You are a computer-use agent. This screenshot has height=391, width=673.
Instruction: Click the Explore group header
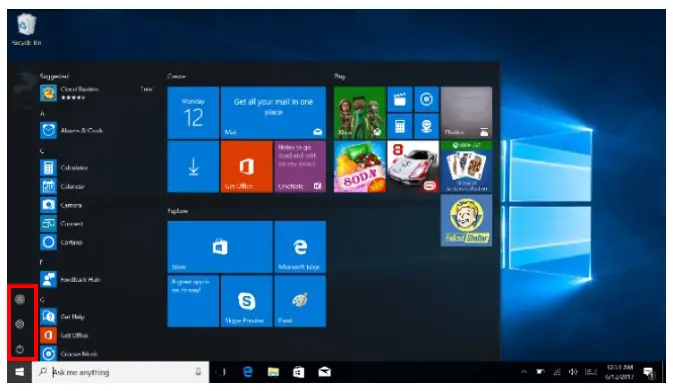point(177,211)
